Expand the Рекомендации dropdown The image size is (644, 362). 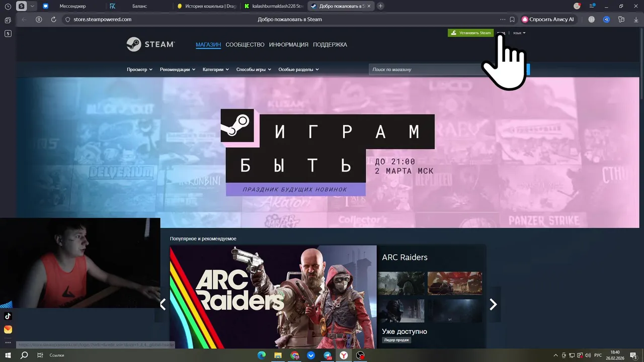(x=178, y=69)
